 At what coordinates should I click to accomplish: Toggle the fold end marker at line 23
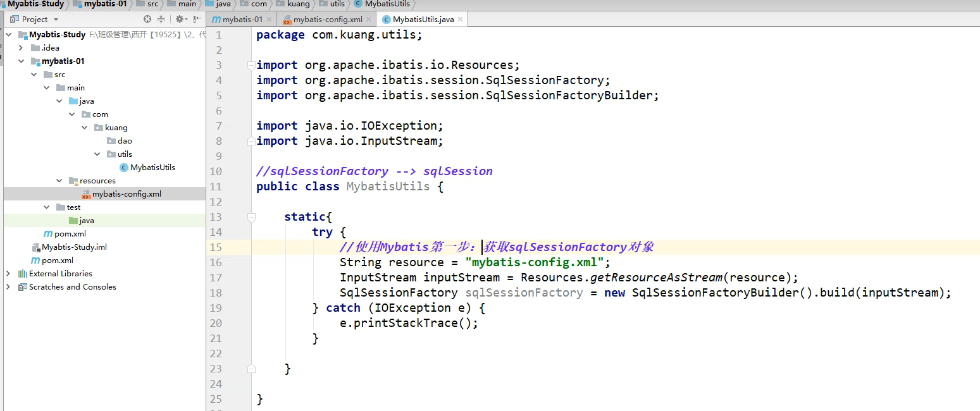point(251,369)
